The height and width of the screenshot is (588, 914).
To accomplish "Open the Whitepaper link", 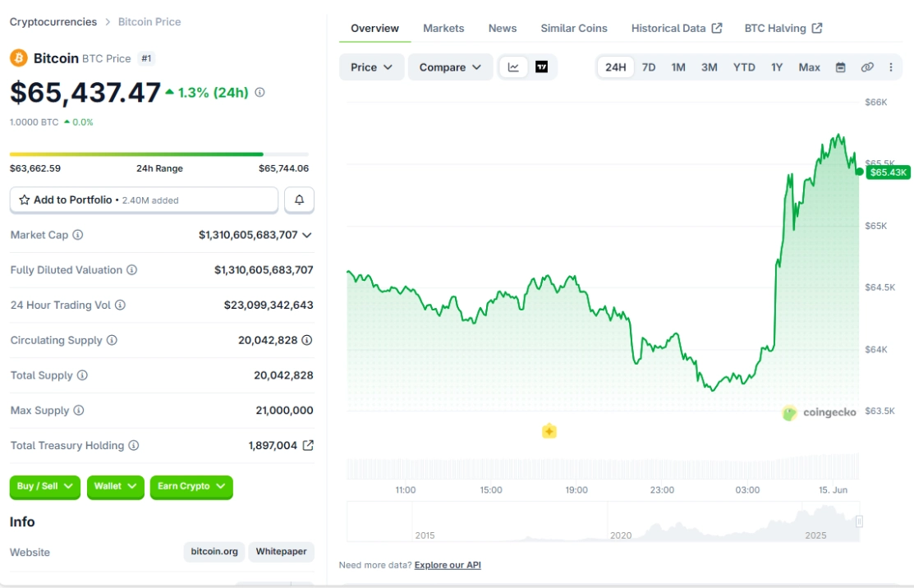I will coord(281,551).
